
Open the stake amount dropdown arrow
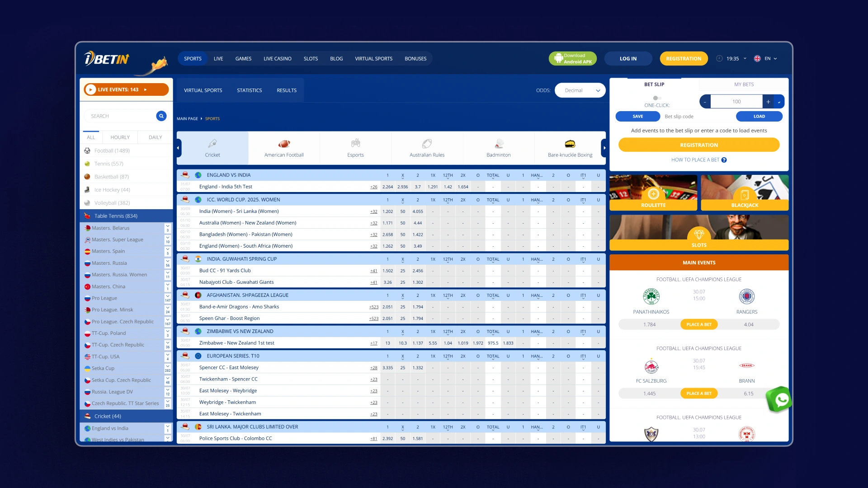click(779, 102)
